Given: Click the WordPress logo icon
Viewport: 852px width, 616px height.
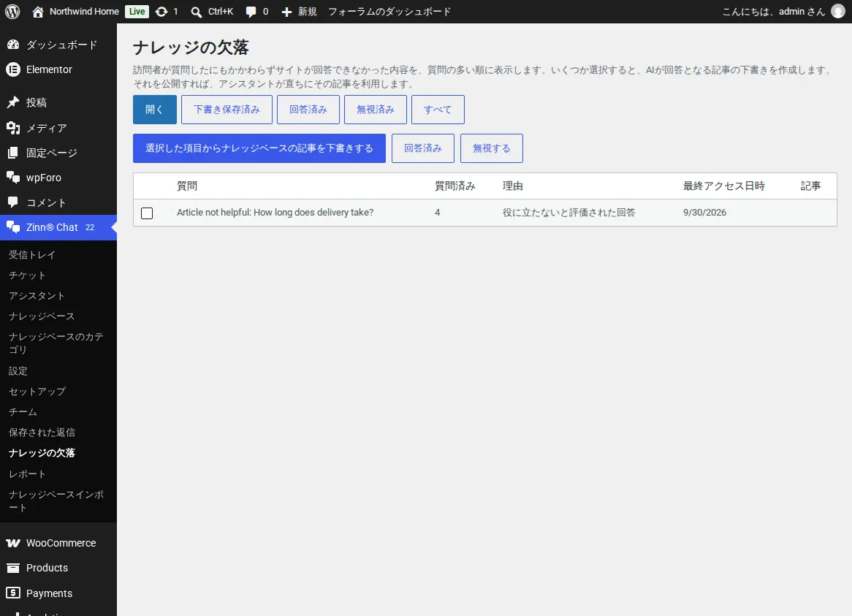Looking at the screenshot, I should click(12, 12).
